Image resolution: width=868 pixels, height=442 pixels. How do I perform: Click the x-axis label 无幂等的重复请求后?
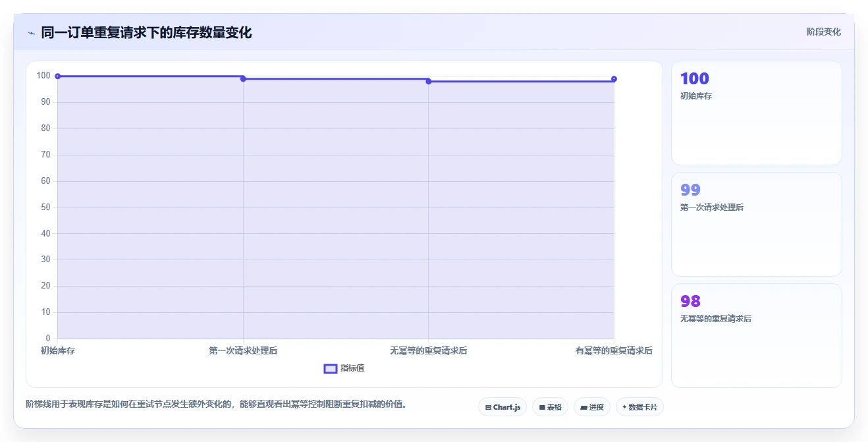tap(429, 351)
